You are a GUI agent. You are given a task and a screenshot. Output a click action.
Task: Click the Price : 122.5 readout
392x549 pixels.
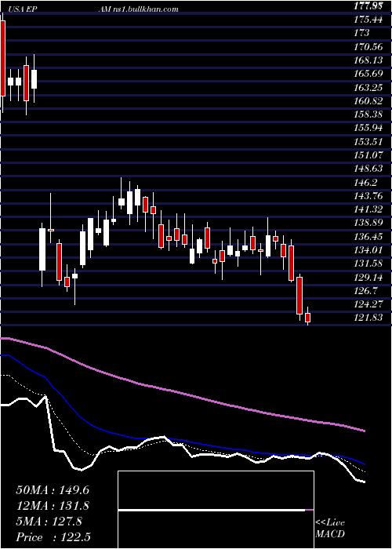(53, 538)
